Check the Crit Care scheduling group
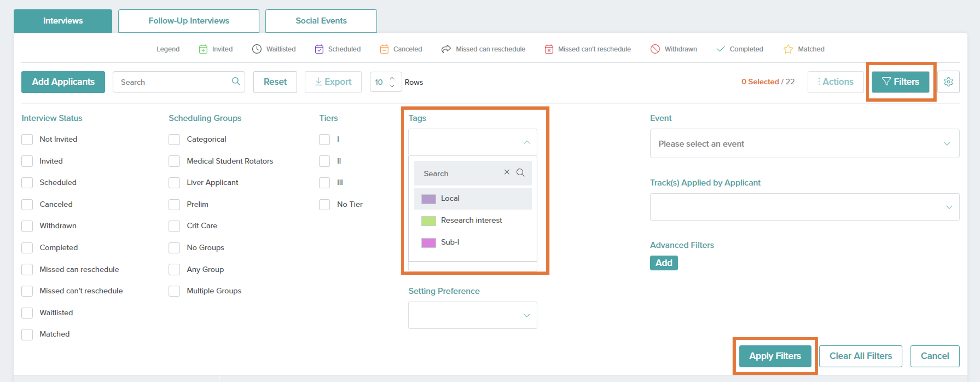The height and width of the screenshot is (382, 980). pyautogui.click(x=174, y=226)
